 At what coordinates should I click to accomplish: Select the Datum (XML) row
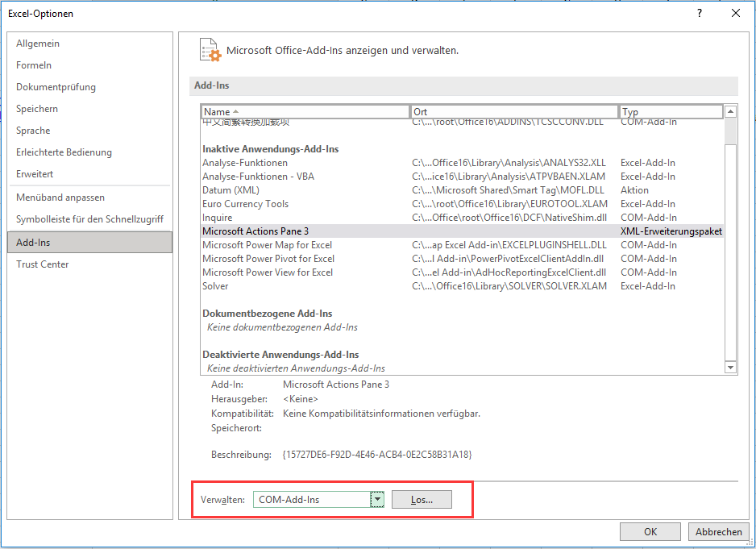(462, 190)
